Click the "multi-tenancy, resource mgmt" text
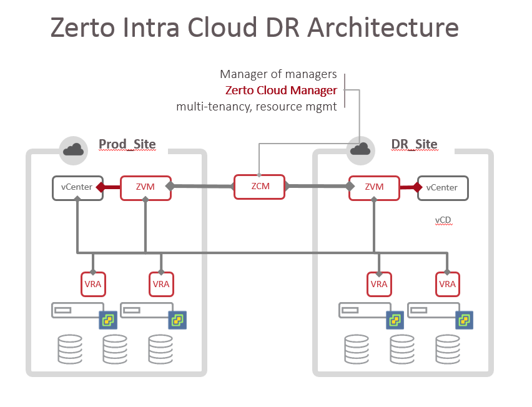The width and height of the screenshot is (532, 407). tap(257, 107)
